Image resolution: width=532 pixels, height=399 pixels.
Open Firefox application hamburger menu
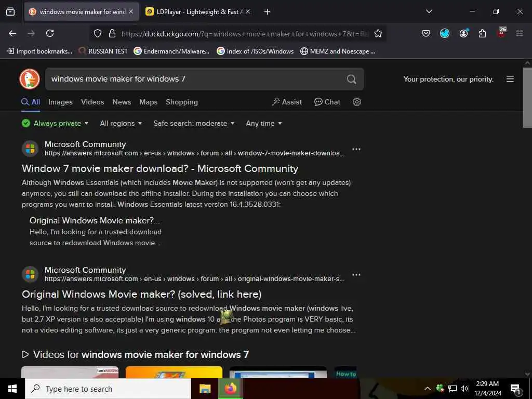pyautogui.click(x=520, y=33)
